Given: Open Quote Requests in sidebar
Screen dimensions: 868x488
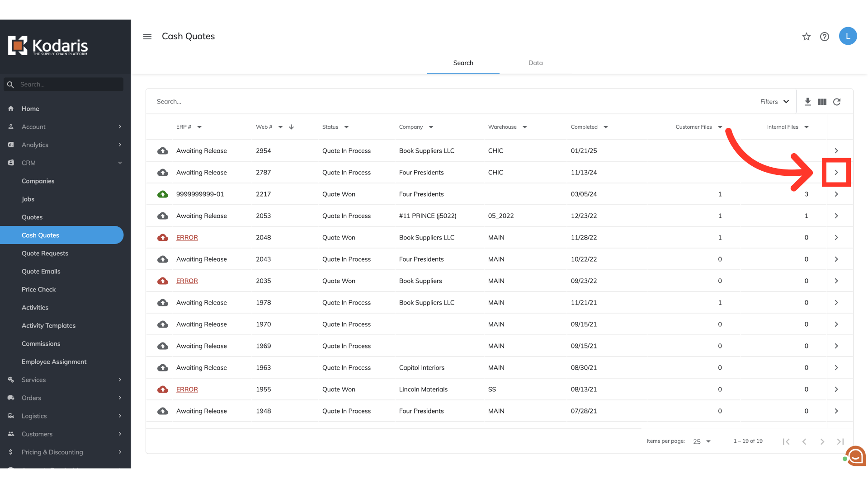Looking at the screenshot, I should (45, 253).
